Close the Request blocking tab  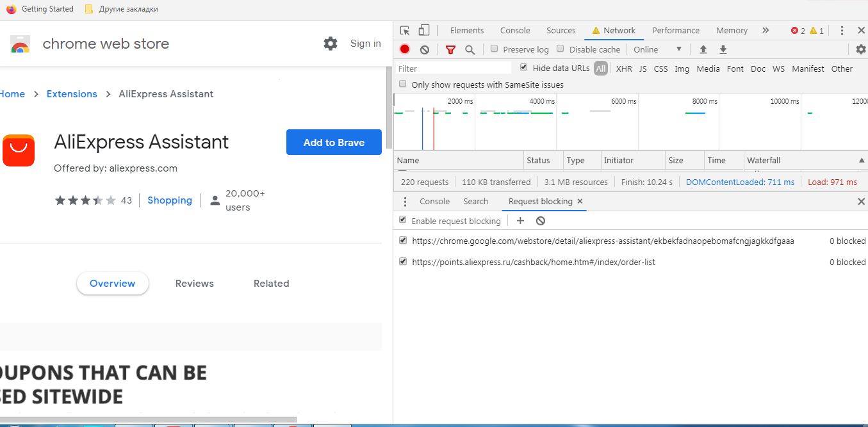point(580,201)
